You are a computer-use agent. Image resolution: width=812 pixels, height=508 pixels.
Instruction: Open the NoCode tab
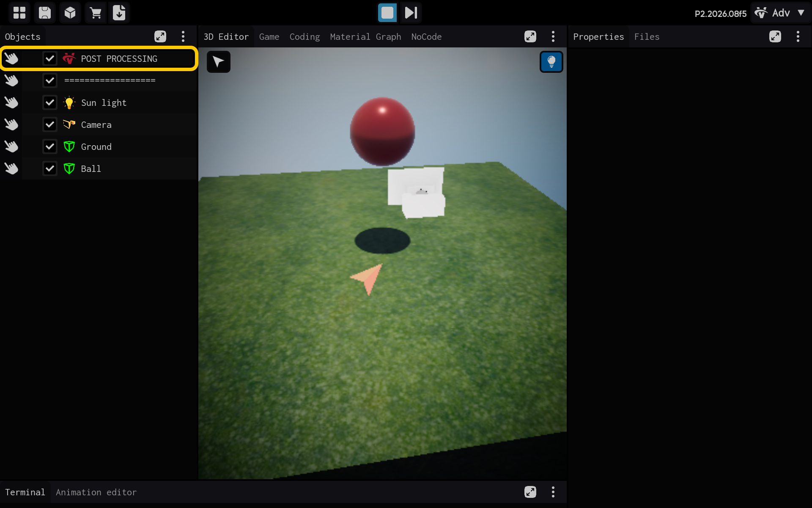click(x=426, y=37)
